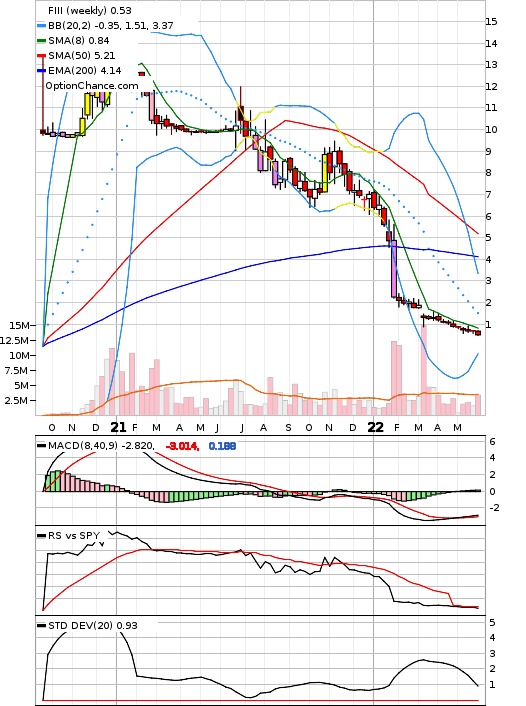Click the OptionChance.com watermark text
526x706 pixels.
click(x=92, y=86)
